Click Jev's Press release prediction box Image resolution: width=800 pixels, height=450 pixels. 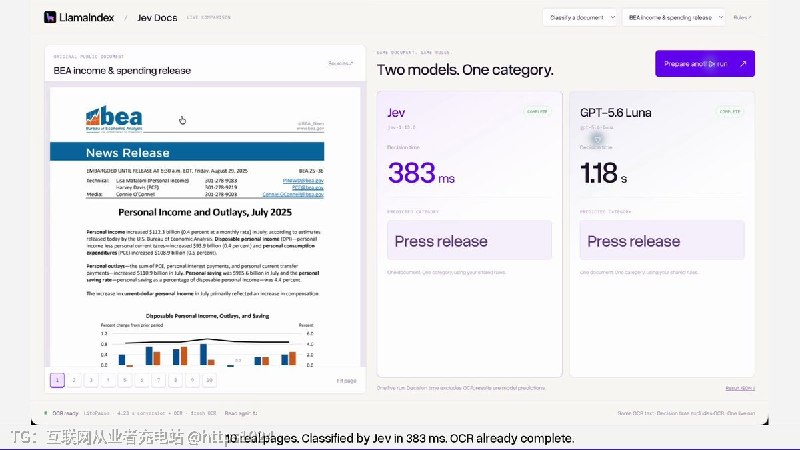click(469, 240)
